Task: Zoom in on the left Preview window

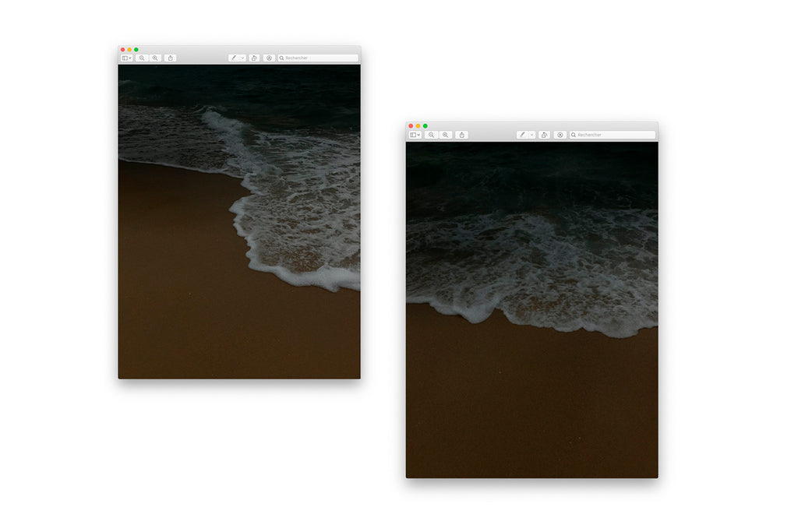Action: (155, 58)
